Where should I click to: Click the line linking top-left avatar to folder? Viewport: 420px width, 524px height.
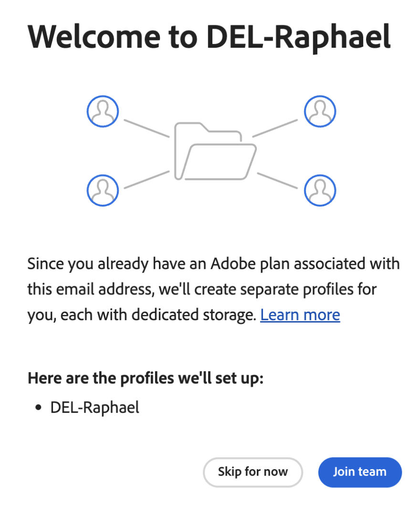tap(147, 128)
